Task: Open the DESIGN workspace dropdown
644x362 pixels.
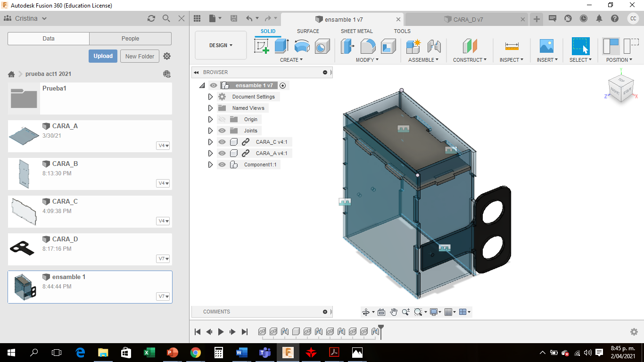Action: coord(221,45)
